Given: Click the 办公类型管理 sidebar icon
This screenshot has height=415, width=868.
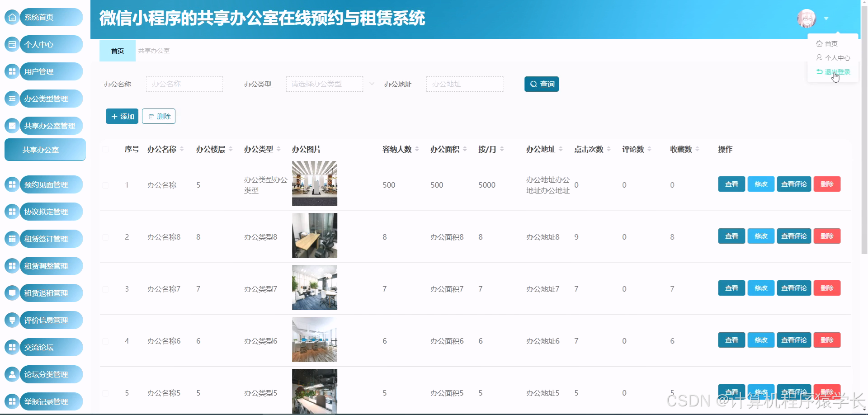Looking at the screenshot, I should 12,98.
